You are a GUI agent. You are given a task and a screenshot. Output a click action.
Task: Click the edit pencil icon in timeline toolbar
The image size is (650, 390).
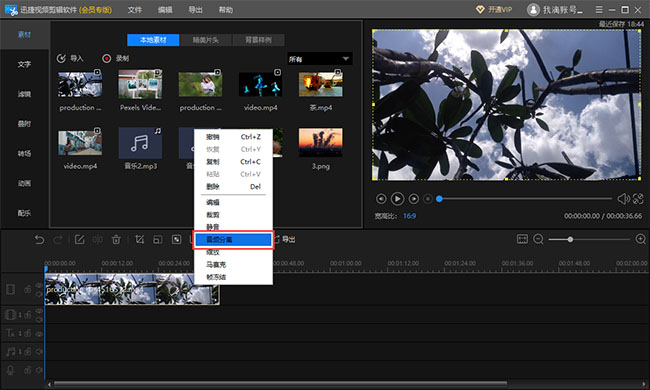coord(79,240)
